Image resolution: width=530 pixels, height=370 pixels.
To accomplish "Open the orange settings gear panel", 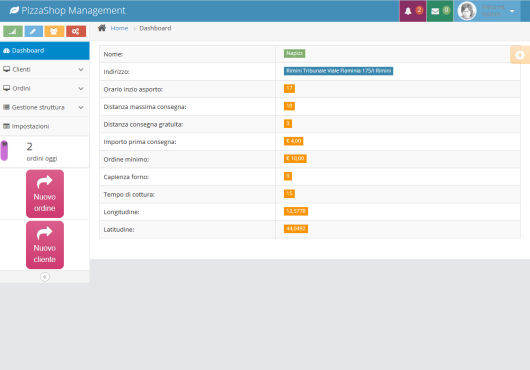I will pos(520,55).
